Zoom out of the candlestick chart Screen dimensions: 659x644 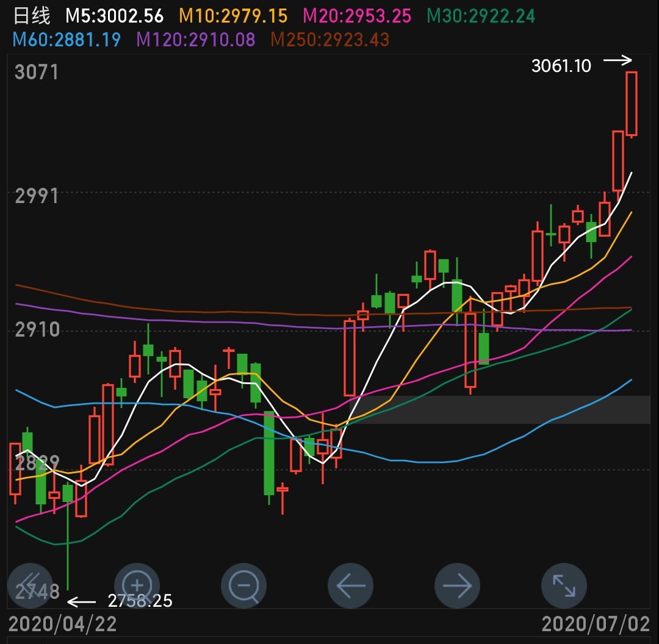point(243,585)
